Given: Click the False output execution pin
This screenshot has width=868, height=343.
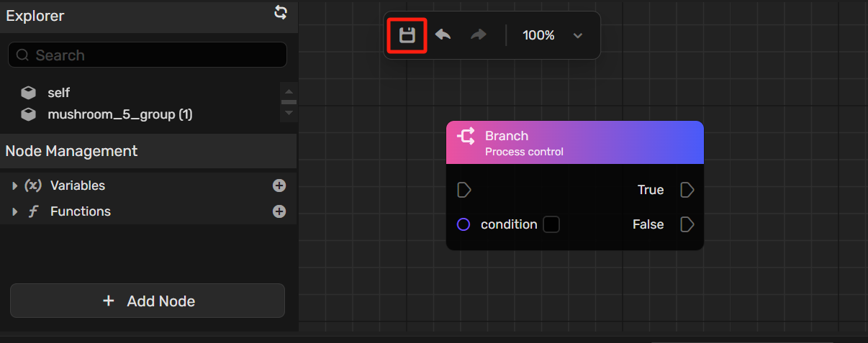Looking at the screenshot, I should (687, 224).
